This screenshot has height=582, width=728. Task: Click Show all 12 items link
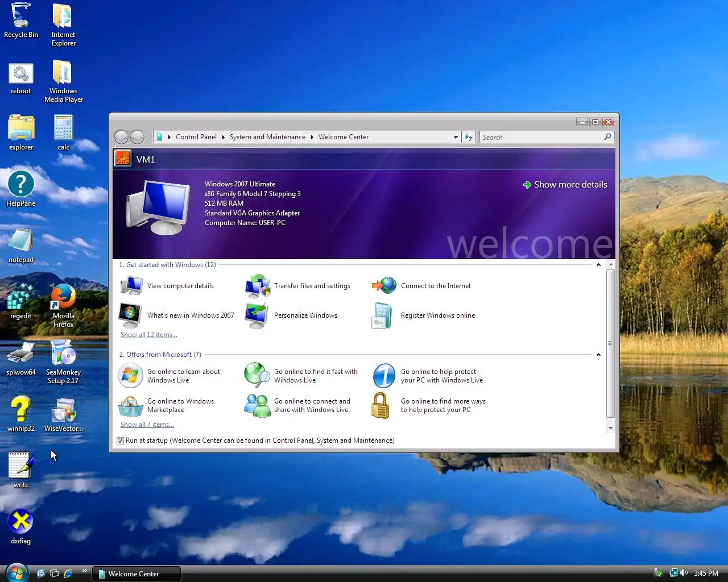coord(149,335)
